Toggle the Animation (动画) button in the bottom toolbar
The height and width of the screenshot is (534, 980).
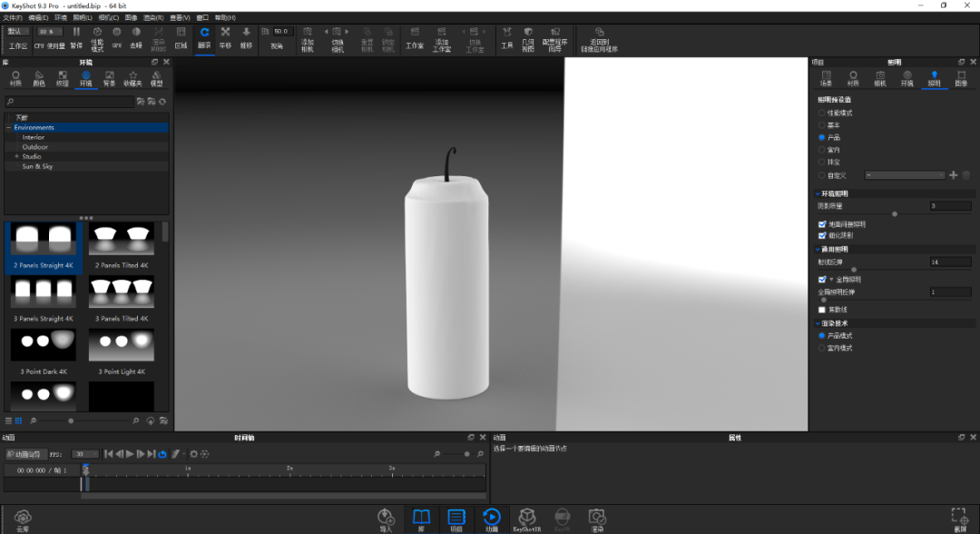click(x=492, y=519)
